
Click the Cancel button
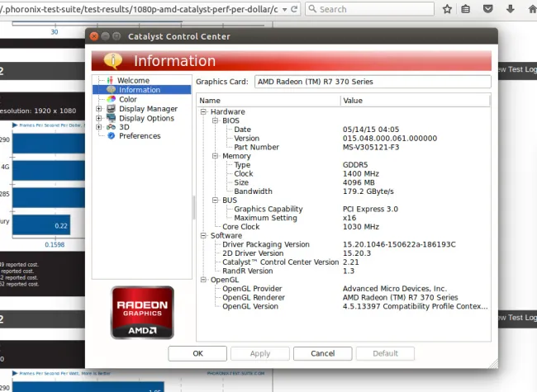coord(322,353)
